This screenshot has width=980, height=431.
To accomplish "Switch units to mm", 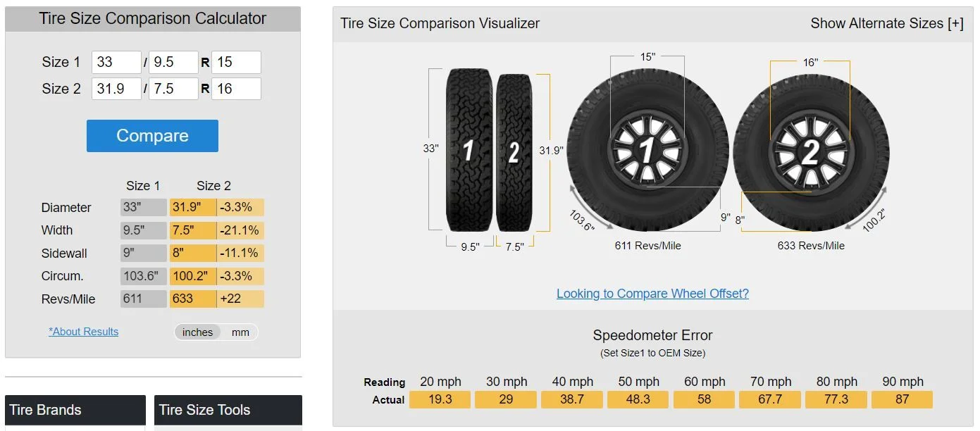I will pos(240,332).
